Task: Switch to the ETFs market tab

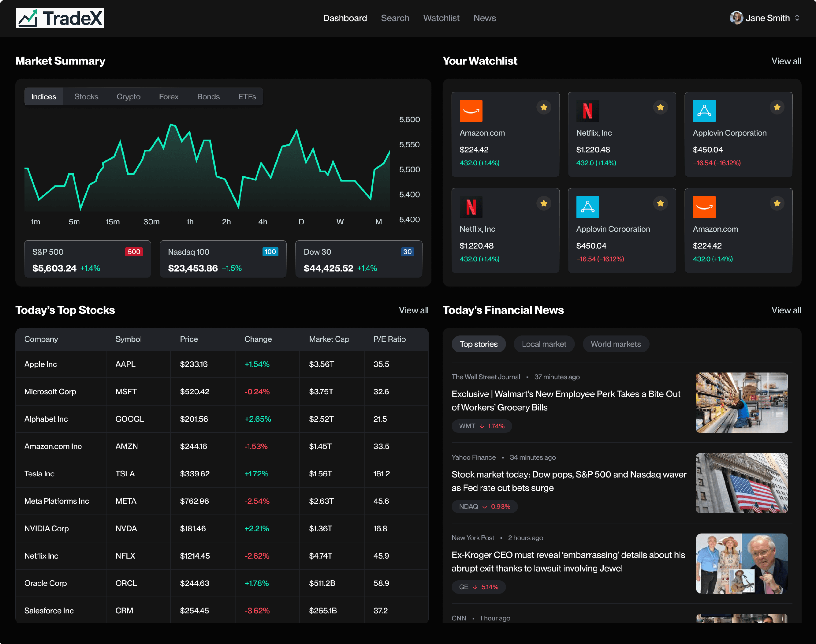Action: [x=247, y=96]
